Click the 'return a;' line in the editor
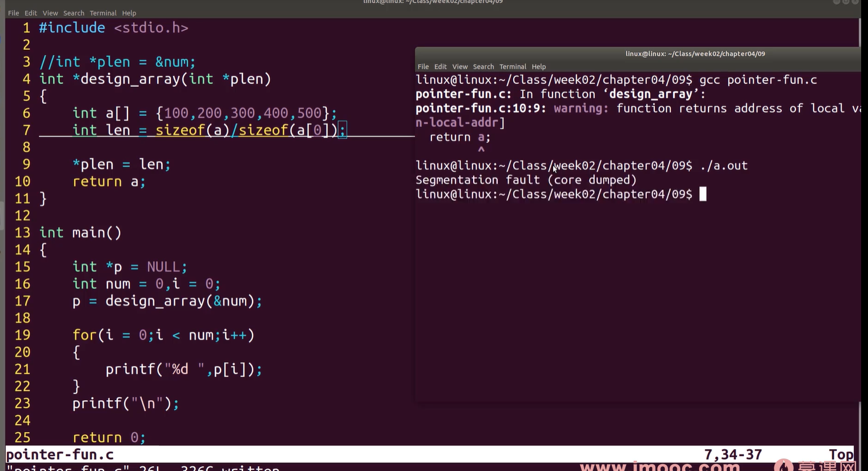Image resolution: width=868 pixels, height=471 pixels. click(109, 182)
